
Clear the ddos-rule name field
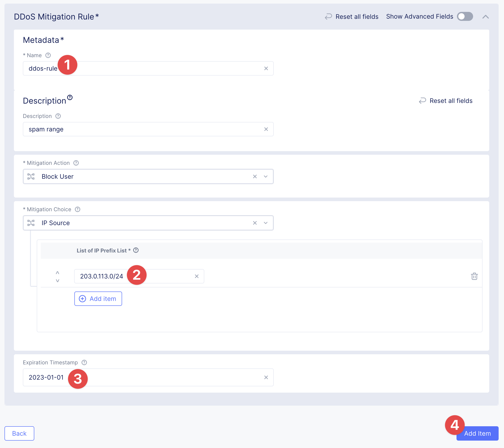click(266, 68)
